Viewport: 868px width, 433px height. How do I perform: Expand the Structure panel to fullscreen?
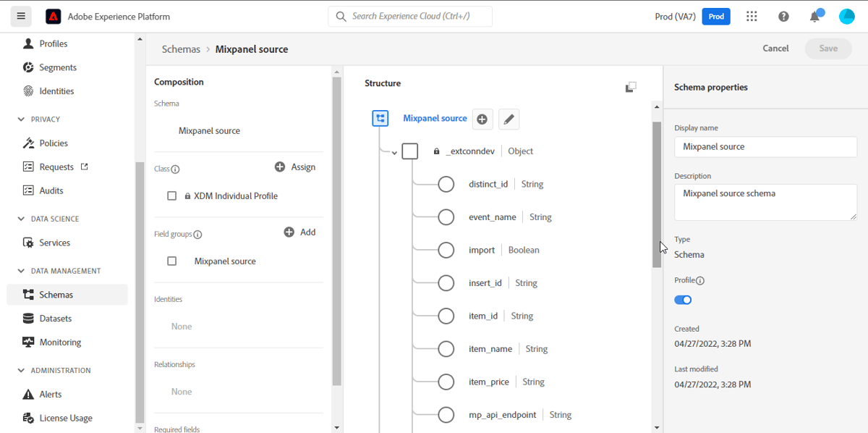tap(631, 86)
